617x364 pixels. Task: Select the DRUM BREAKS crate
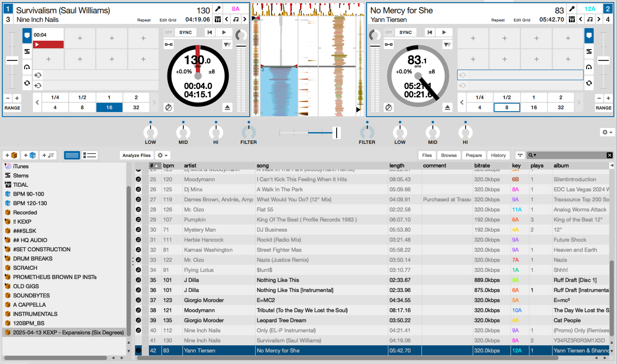tap(33, 258)
